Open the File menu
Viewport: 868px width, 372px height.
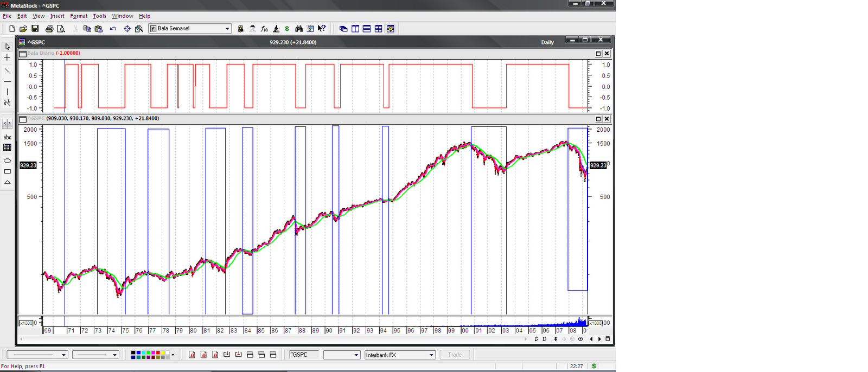click(7, 16)
